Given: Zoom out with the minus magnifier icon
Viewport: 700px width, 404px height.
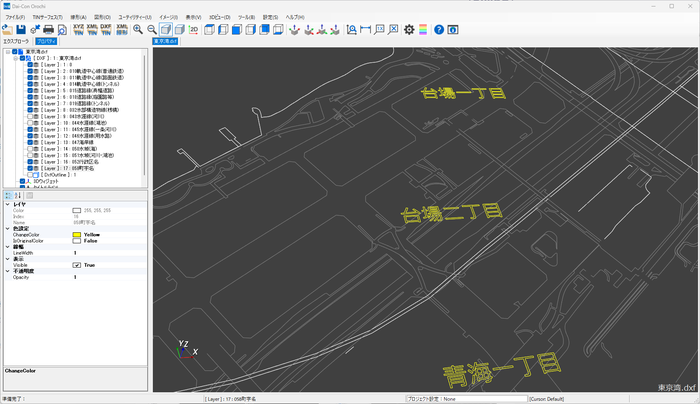Looking at the screenshot, I should tap(152, 29).
